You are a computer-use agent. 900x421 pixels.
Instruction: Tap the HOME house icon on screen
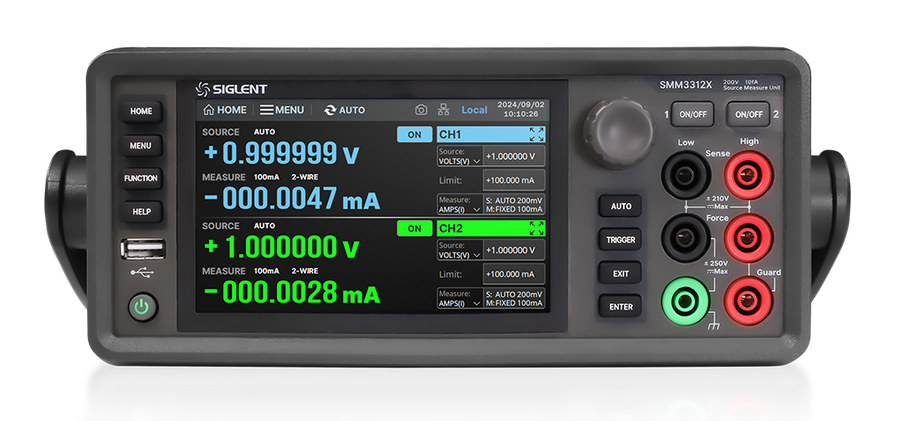pos(209,110)
